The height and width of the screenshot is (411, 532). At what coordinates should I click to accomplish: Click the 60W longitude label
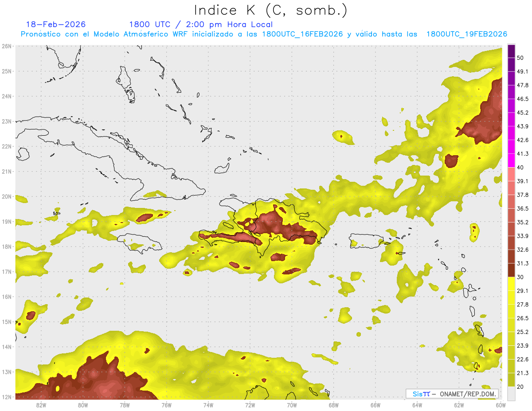(x=501, y=405)
